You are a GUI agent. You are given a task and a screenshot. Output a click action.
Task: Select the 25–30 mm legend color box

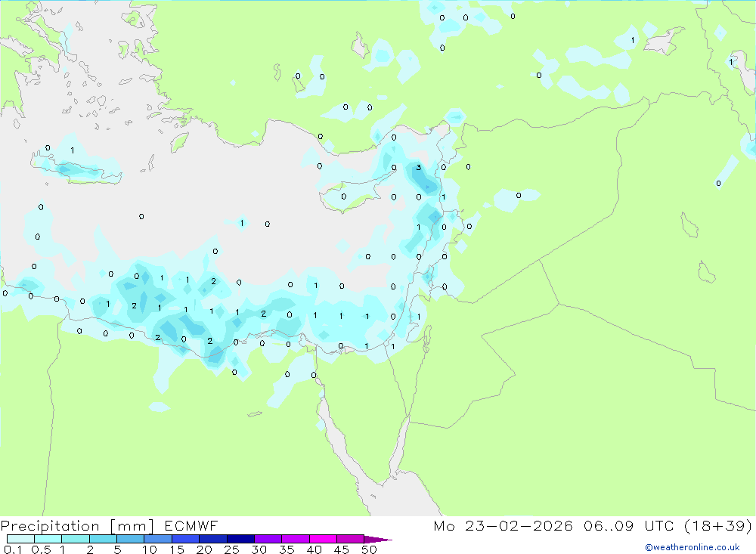tap(240, 539)
